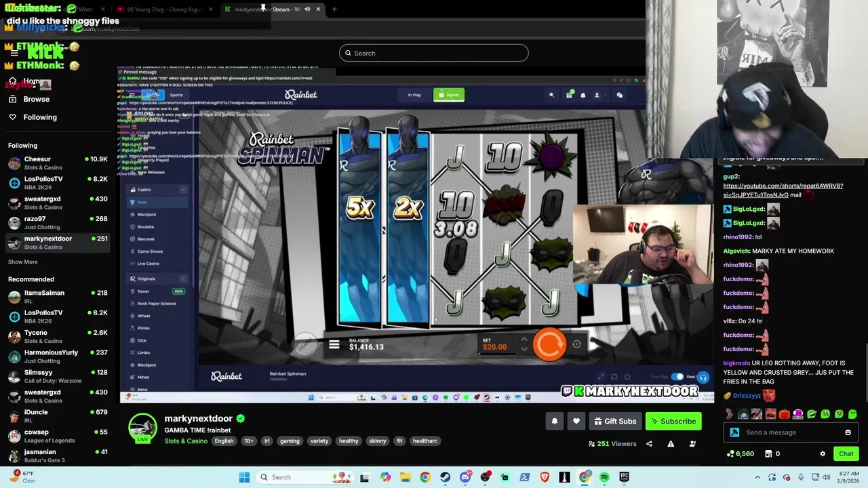
Task: Click Rainbet header search icon
Action: coord(551,96)
